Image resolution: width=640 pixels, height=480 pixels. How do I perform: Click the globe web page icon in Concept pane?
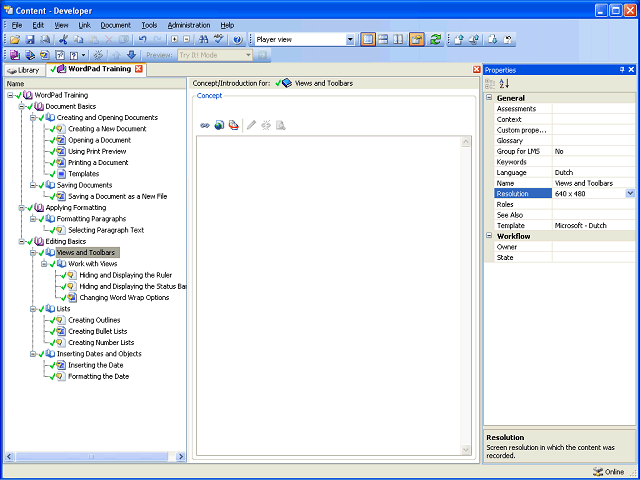[x=219, y=125]
